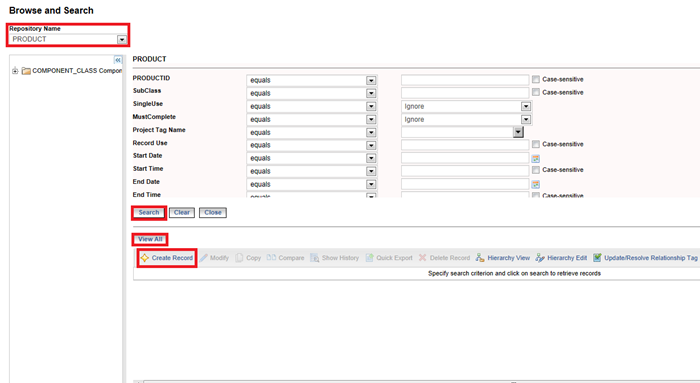Open the End Date calendar picker

point(536,184)
